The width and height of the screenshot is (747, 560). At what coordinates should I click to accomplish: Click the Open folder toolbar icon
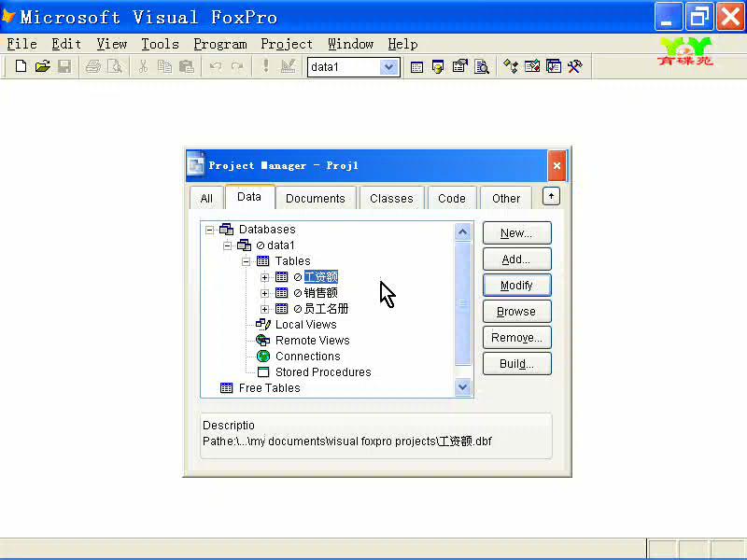point(42,66)
